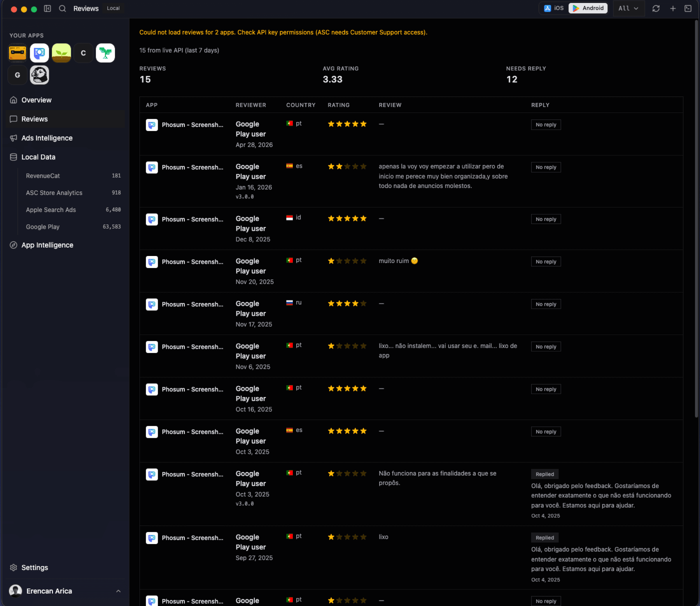Image resolution: width=700 pixels, height=606 pixels.
Task: Open Reviews in the sidebar
Action: click(65, 119)
